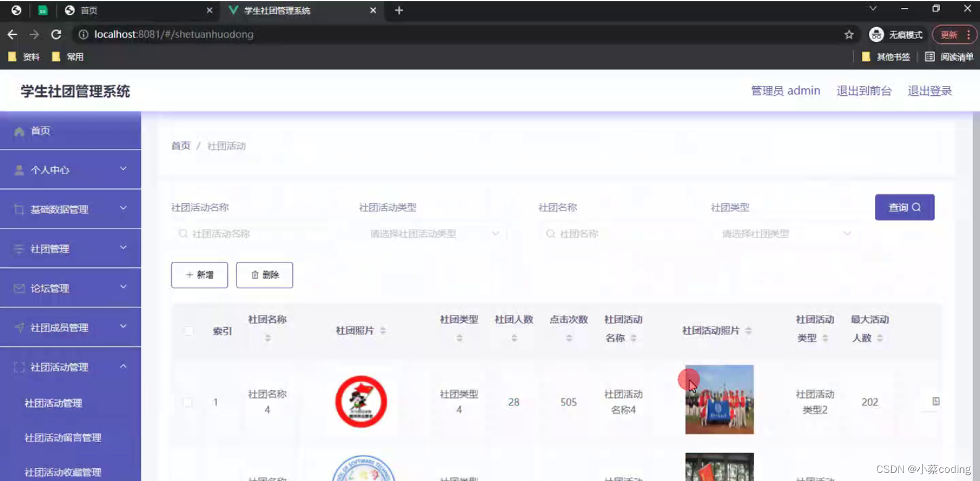Open 社团活动管理 submenu item
Image resolution: width=980 pixels, height=481 pixels.
tap(53, 403)
